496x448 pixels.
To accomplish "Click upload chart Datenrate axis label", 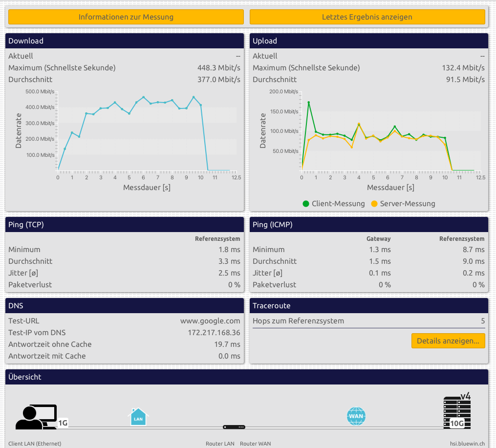I will 262,130.
